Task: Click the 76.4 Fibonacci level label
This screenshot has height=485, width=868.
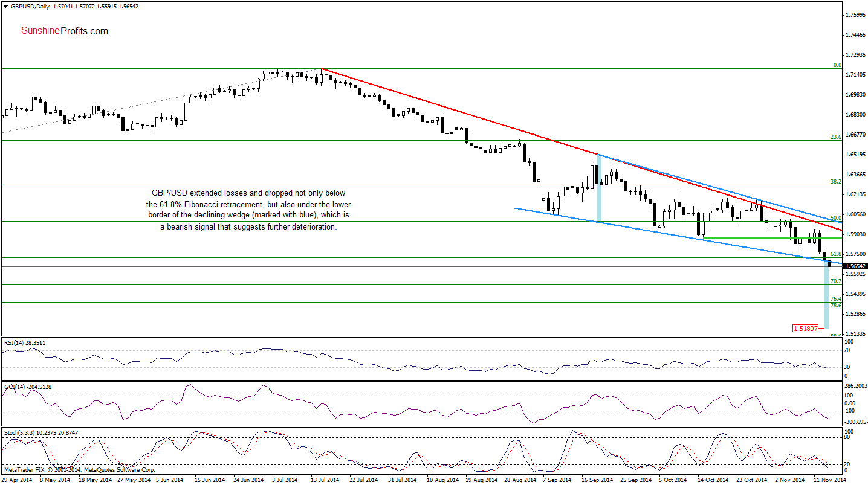Action: point(836,299)
